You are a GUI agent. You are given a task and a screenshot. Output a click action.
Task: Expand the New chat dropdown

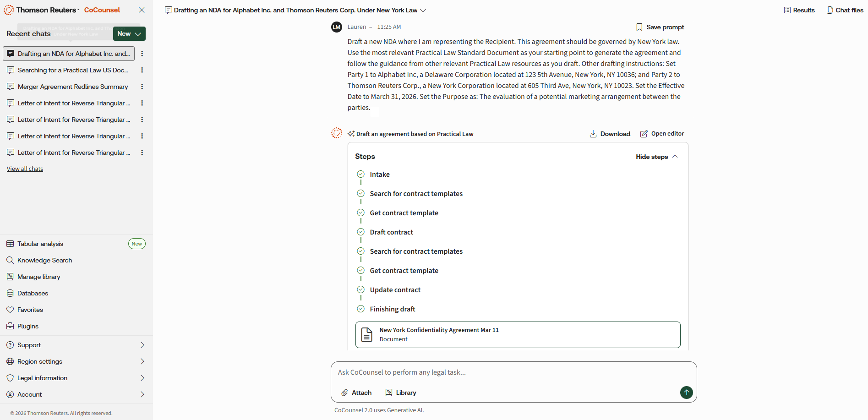pos(129,33)
